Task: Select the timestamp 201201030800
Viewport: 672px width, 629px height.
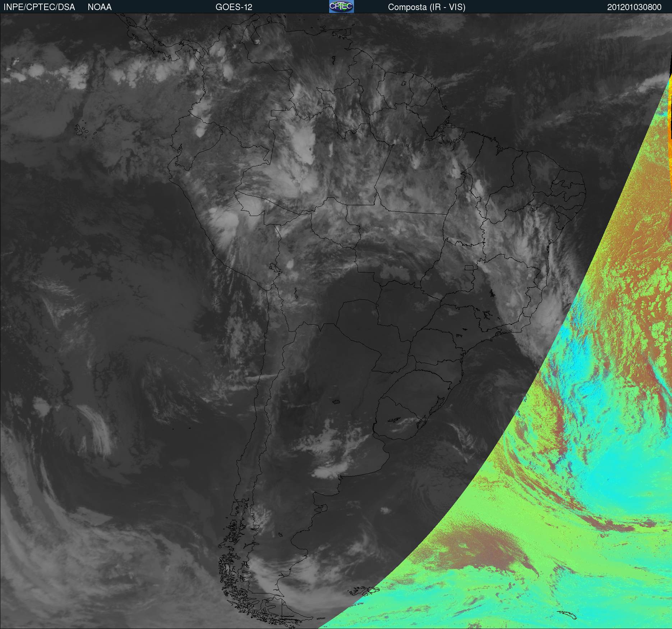Action: 634,7
